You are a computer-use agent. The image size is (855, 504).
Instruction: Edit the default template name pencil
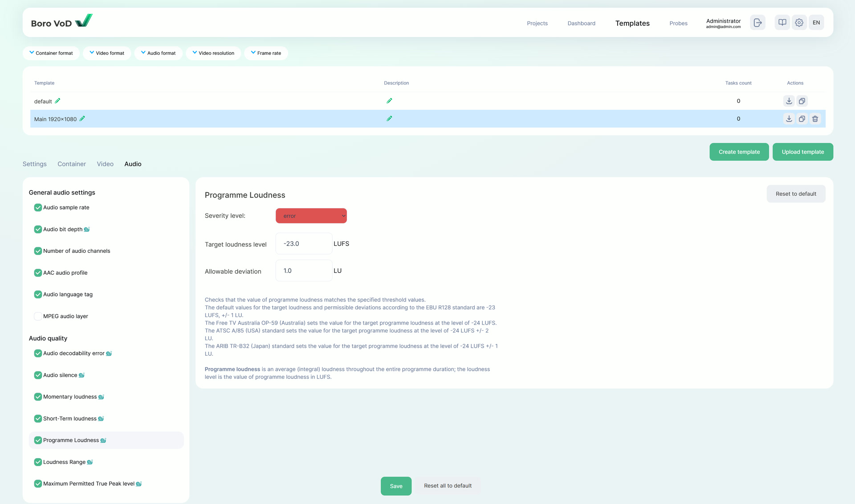(x=57, y=101)
